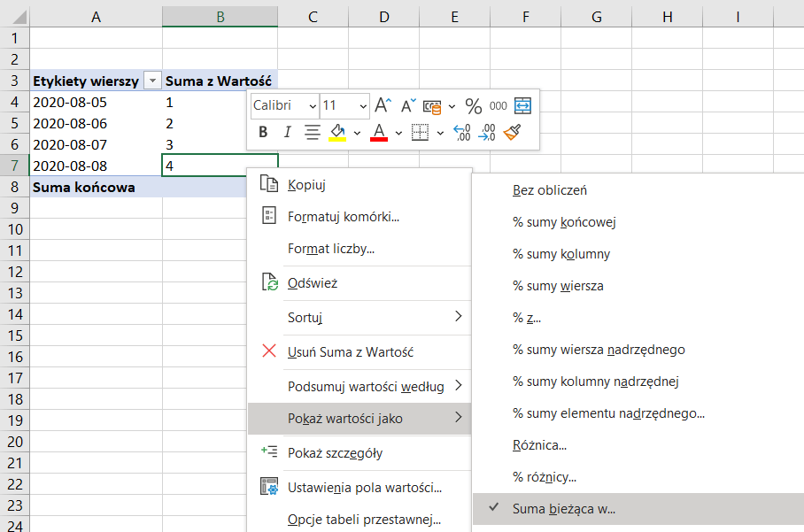The height and width of the screenshot is (532, 804).
Task: Click the Format Painter brush icon
Action: [x=512, y=132]
